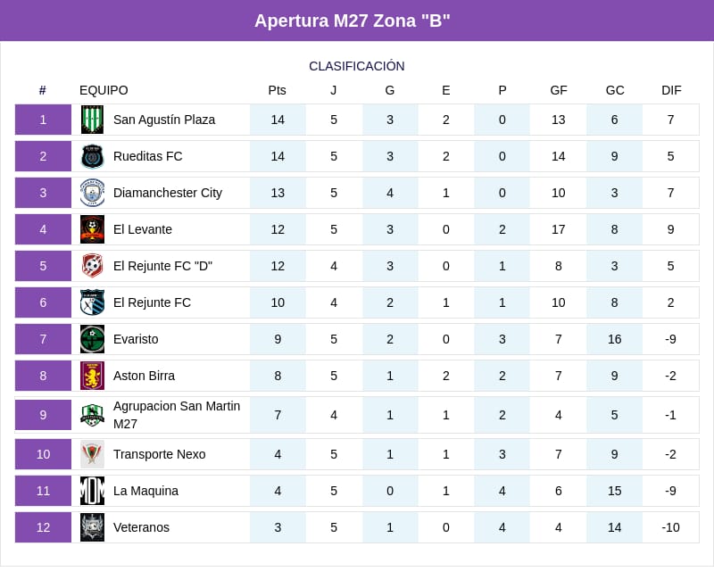The image size is (714, 588).
Task: Click the Rueditas FC team crest
Action: (92, 156)
